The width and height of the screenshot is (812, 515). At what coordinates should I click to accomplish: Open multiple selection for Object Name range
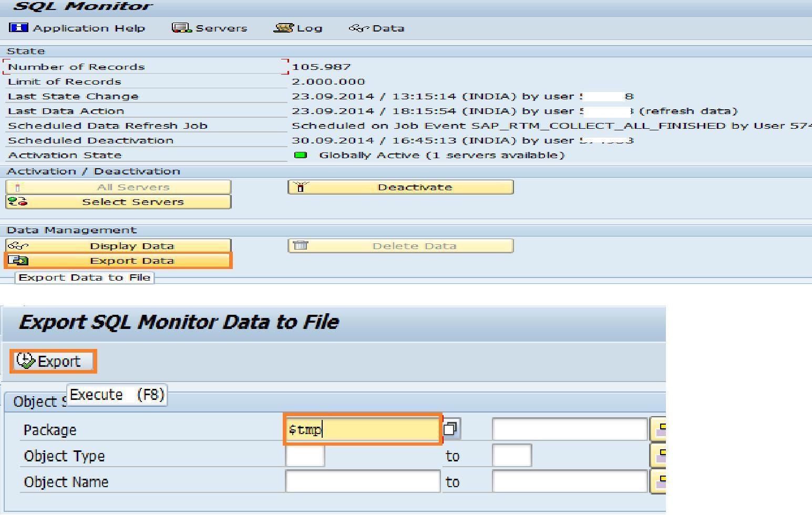point(659,481)
